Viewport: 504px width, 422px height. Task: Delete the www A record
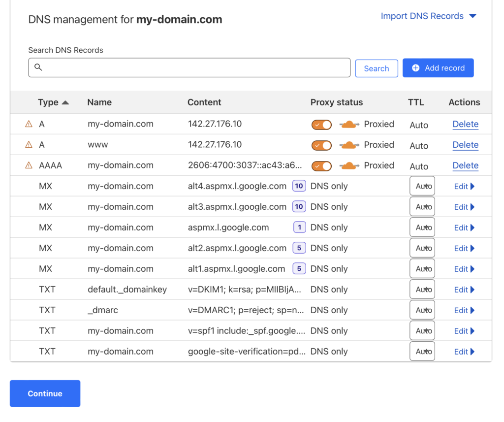click(x=466, y=145)
